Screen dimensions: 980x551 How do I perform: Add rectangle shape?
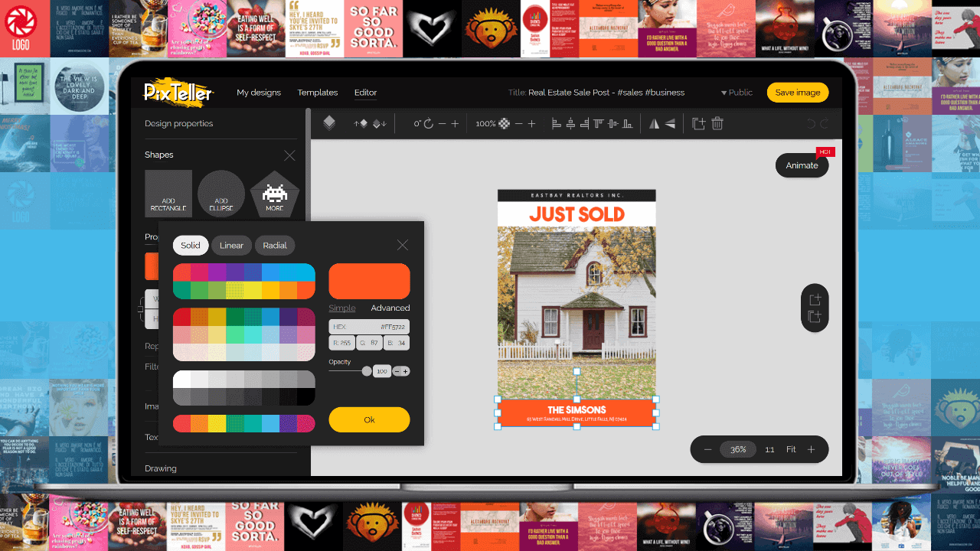point(168,194)
